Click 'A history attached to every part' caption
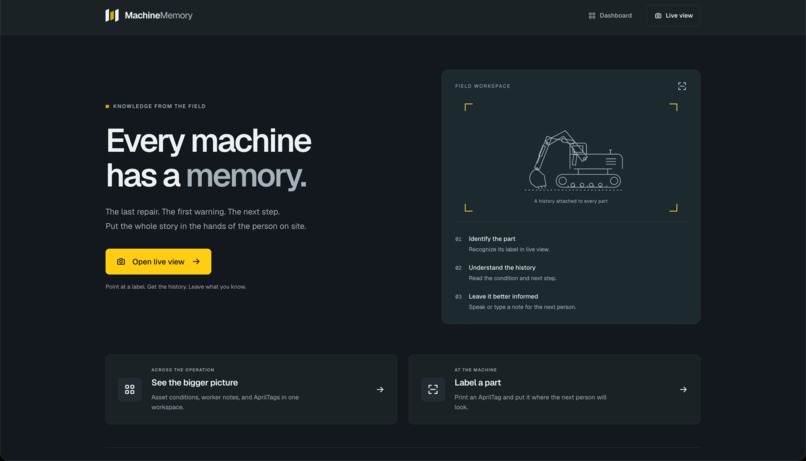806x461 pixels. click(571, 201)
